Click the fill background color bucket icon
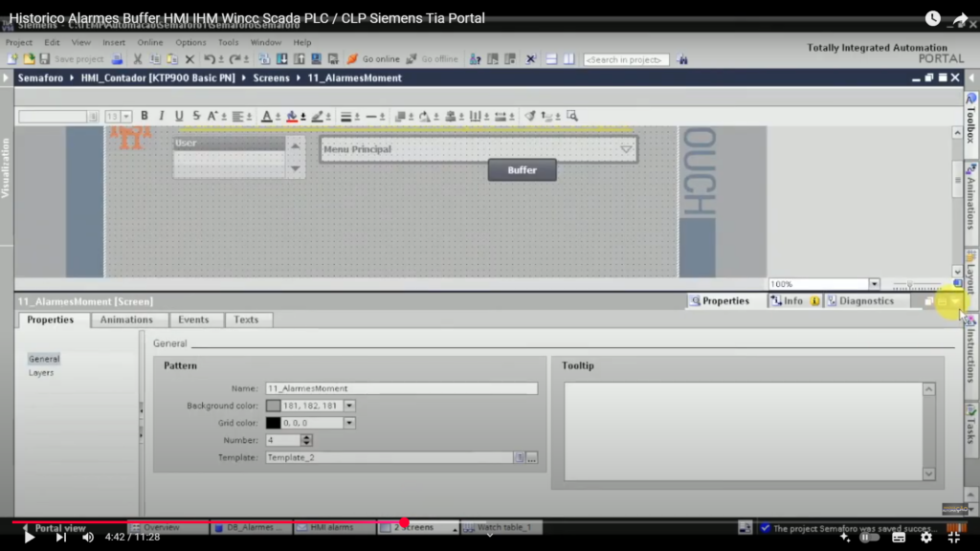This screenshot has width=980, height=551. click(292, 116)
